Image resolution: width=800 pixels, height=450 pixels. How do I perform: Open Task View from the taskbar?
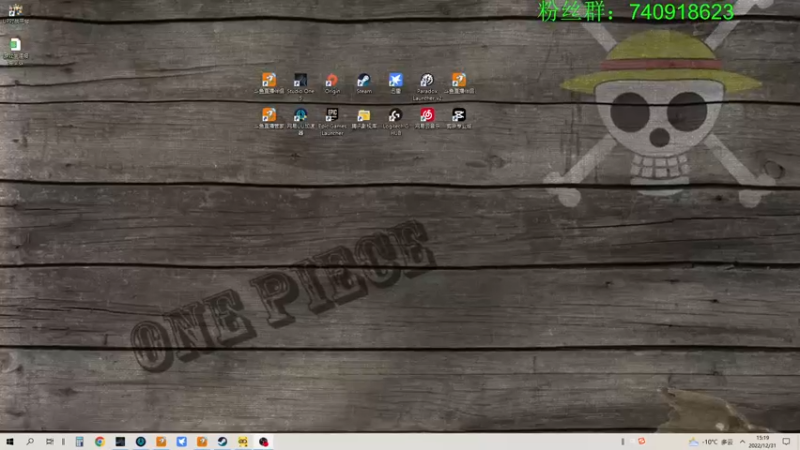point(49,441)
